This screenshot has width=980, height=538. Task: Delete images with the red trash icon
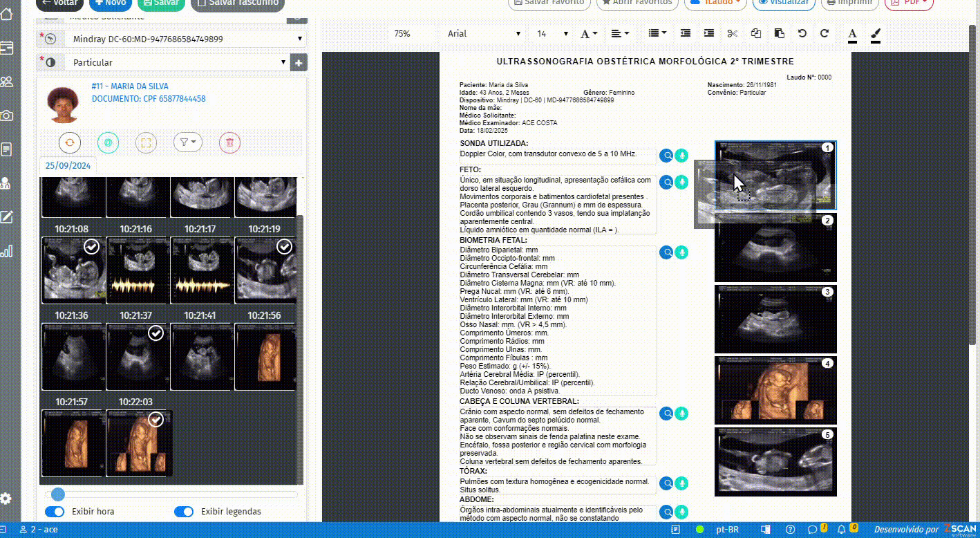click(x=229, y=143)
